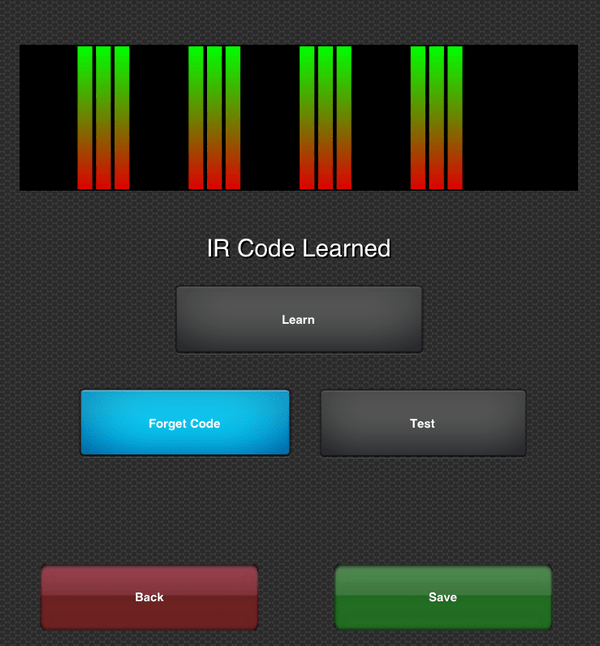Go back with the red Back button

(x=150, y=597)
